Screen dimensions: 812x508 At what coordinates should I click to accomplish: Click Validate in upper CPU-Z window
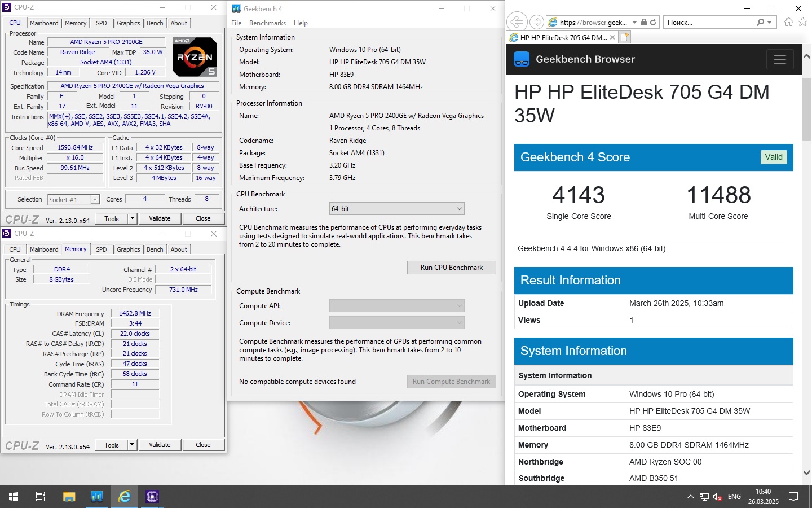160,218
